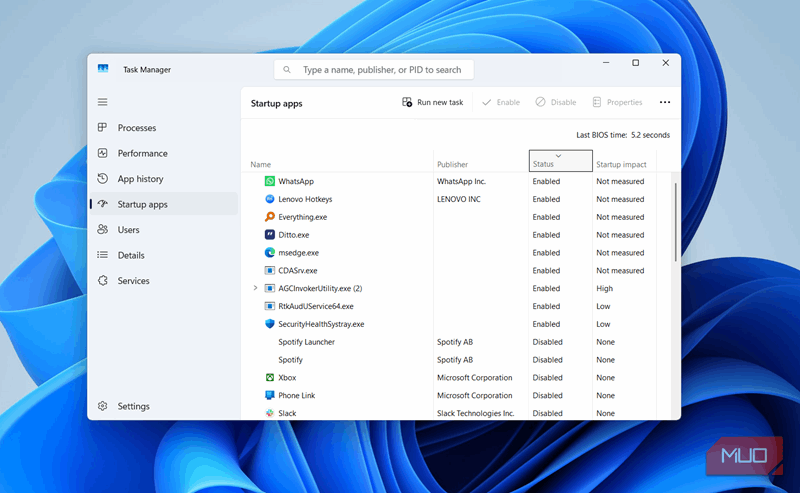800x493 pixels.
Task: Select the Everything.exe startup item
Action: (x=302, y=217)
